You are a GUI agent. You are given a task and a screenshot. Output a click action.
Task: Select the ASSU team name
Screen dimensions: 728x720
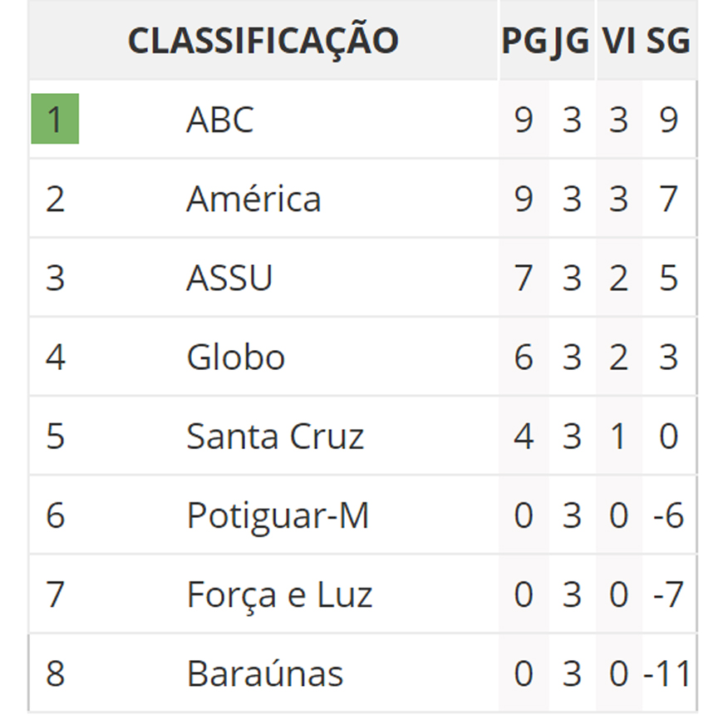click(x=229, y=278)
